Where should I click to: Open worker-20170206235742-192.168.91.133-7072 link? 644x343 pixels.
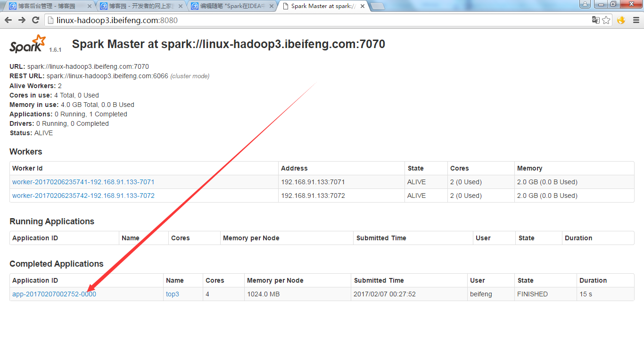(x=83, y=196)
